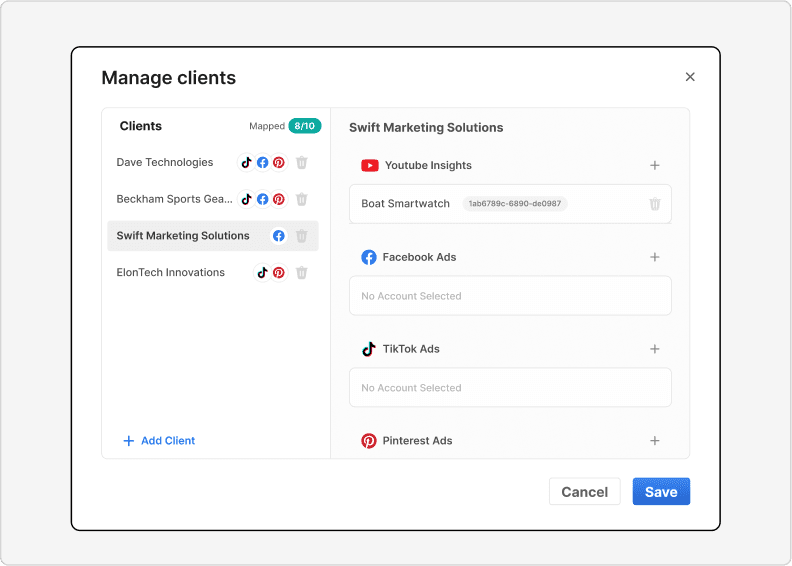Remove the Boat Smartwatch account

[x=655, y=204]
